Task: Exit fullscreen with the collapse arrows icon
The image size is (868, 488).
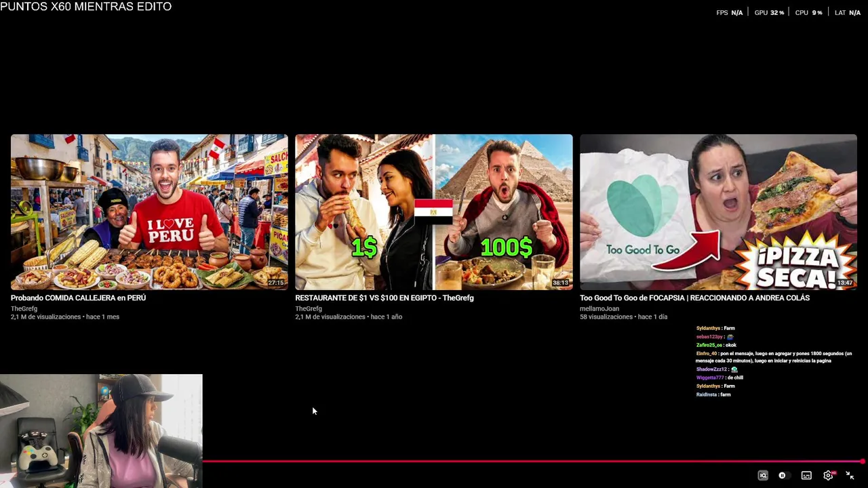Action: coord(850,476)
